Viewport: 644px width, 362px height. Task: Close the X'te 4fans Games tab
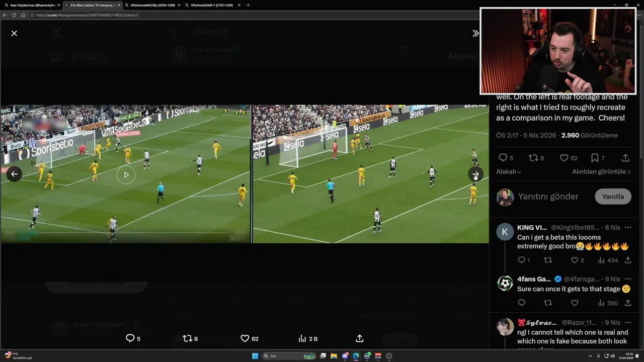click(x=119, y=5)
